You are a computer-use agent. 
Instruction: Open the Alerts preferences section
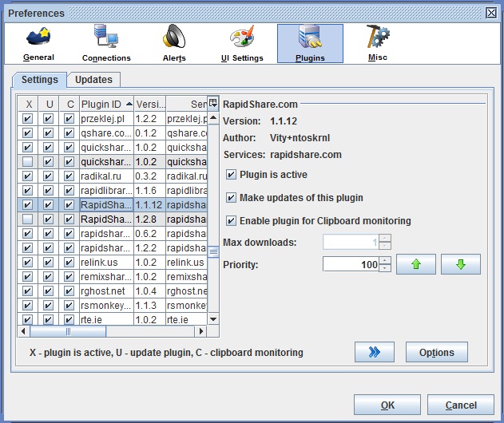[173, 43]
